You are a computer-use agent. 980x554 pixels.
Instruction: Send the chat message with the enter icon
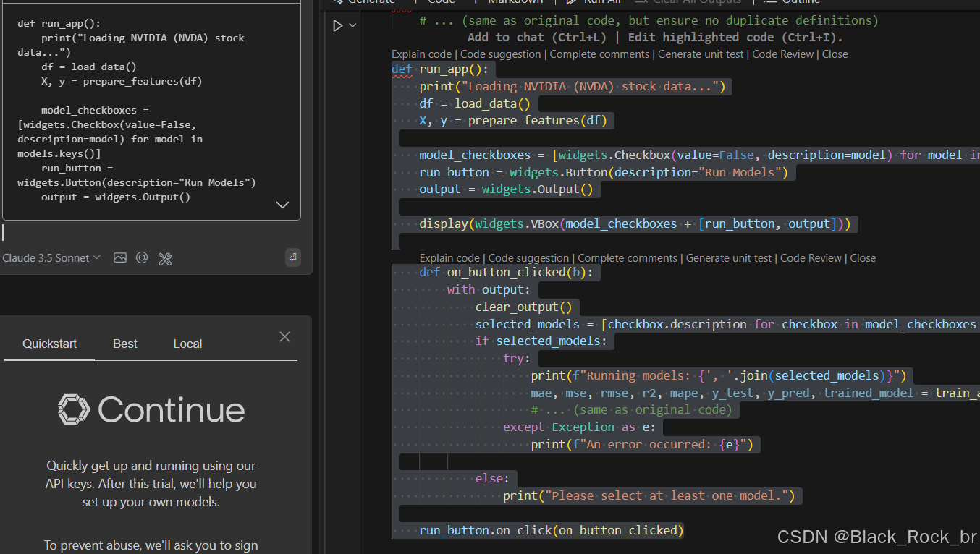point(292,257)
